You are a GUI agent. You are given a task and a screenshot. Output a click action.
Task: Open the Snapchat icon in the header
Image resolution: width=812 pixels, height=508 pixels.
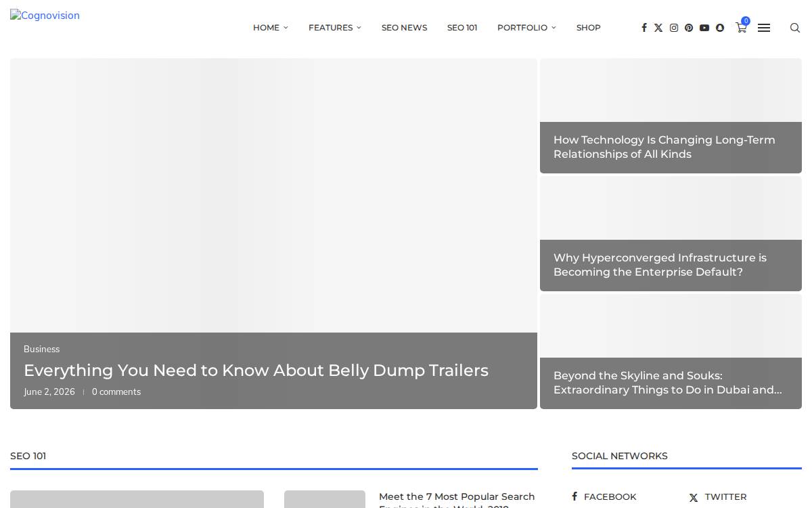(x=720, y=28)
